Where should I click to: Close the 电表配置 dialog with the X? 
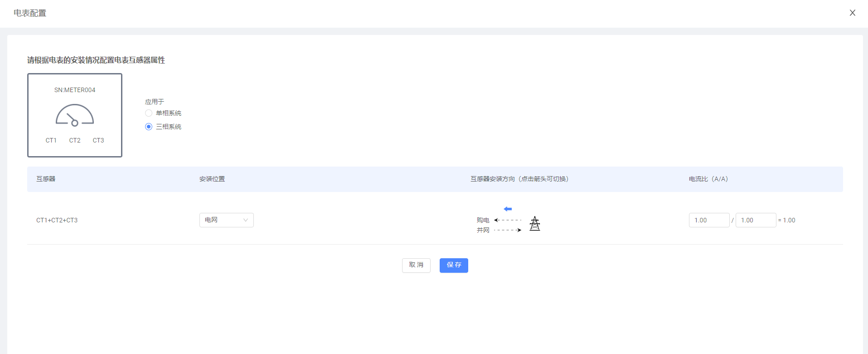852,13
